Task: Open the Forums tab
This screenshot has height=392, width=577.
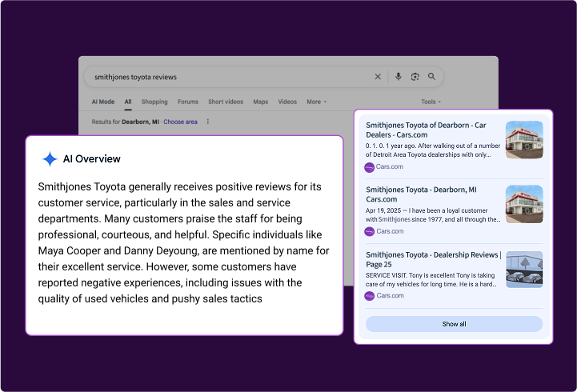Action: click(188, 102)
